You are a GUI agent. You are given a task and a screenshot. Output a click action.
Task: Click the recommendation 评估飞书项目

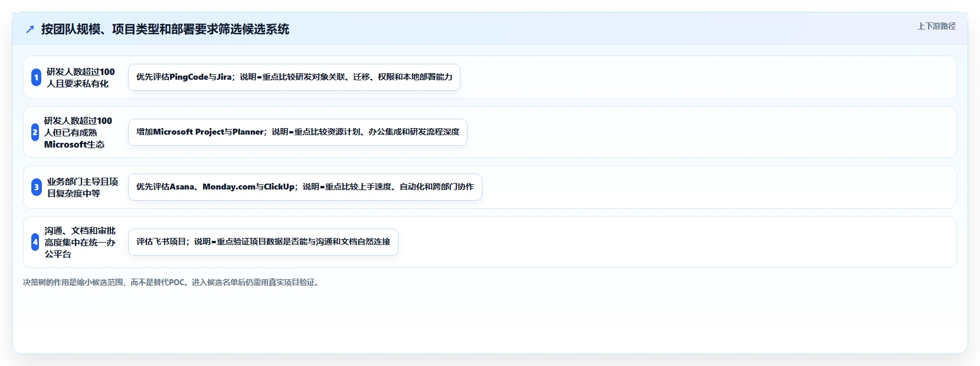click(x=263, y=242)
